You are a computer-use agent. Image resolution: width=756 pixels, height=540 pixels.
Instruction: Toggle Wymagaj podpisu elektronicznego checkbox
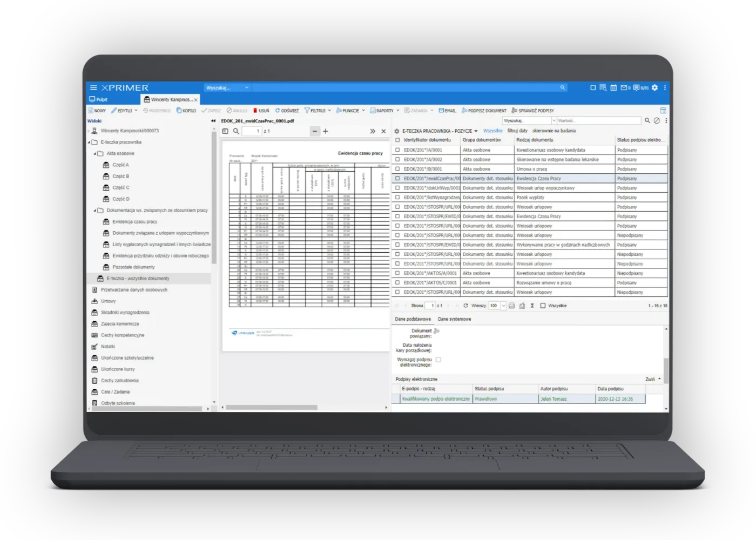438,360
